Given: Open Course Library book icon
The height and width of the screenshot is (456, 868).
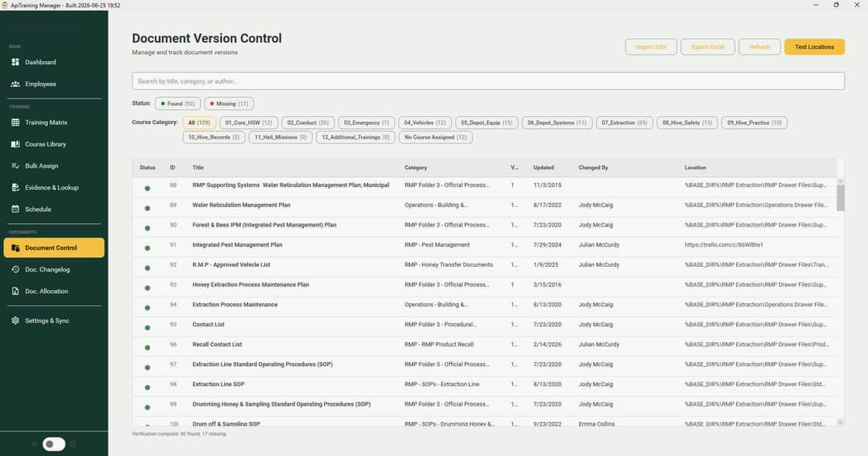Looking at the screenshot, I should (x=15, y=144).
